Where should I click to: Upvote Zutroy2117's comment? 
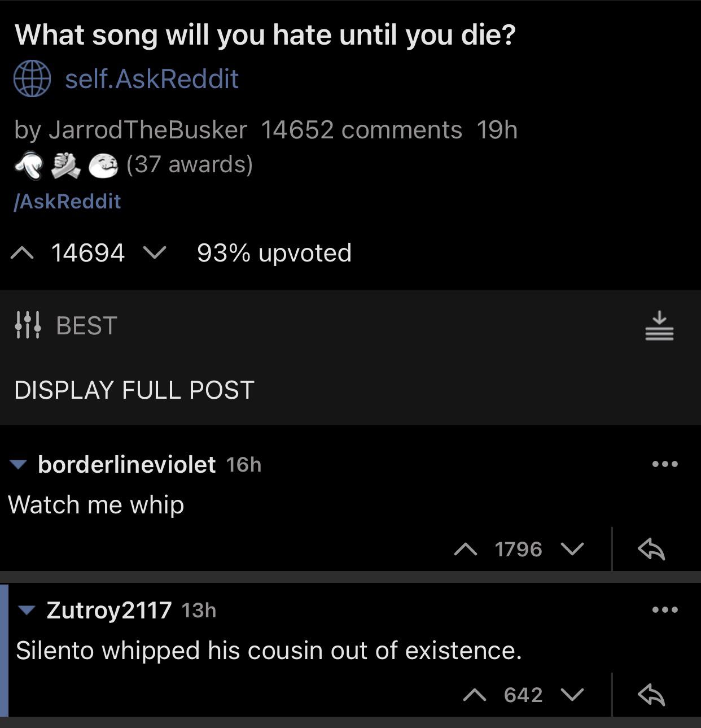point(475,695)
